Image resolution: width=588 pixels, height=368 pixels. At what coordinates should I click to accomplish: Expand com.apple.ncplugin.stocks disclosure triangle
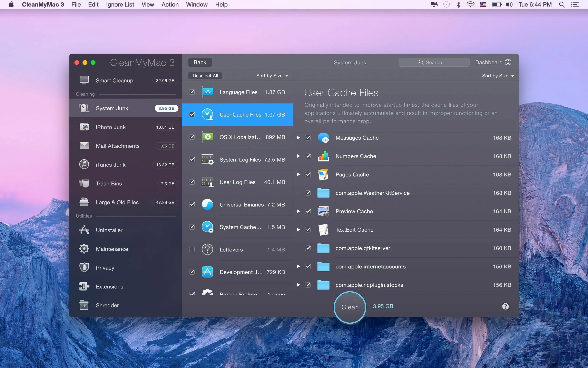(298, 285)
